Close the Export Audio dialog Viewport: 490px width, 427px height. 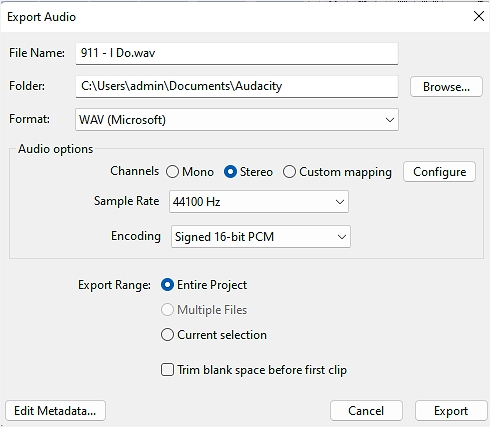pos(479,16)
